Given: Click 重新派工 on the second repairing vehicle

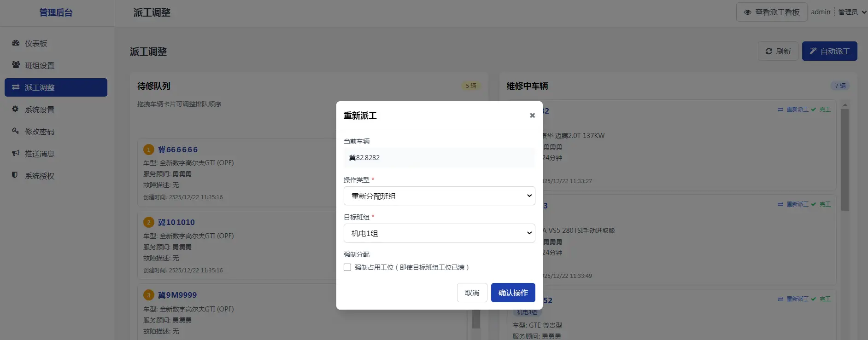Looking at the screenshot, I should click(793, 204).
